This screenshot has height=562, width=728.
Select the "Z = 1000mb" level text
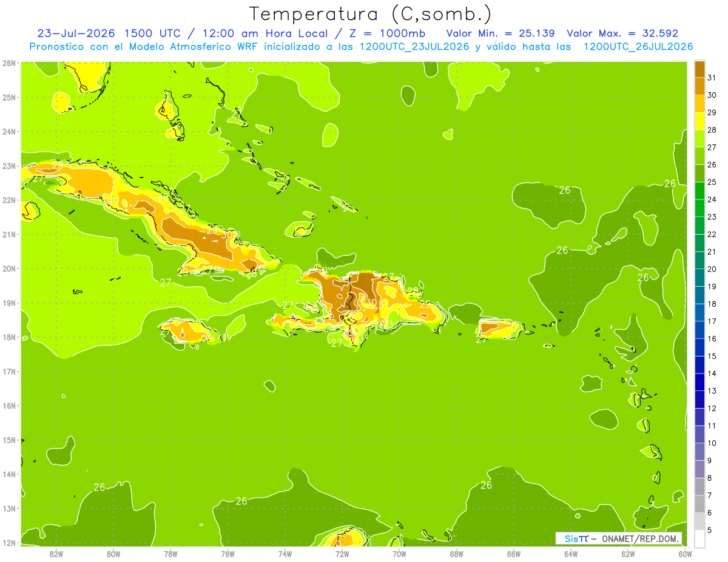tap(387, 33)
